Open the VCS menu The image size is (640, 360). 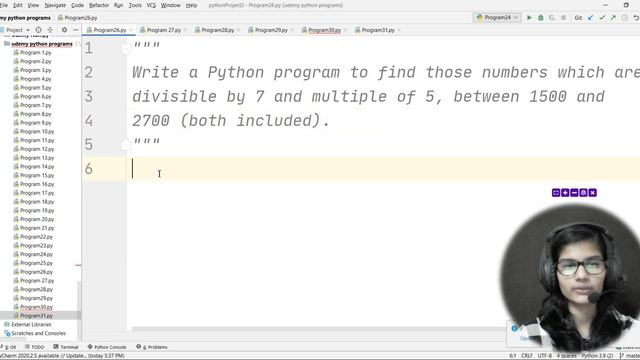(x=151, y=5)
